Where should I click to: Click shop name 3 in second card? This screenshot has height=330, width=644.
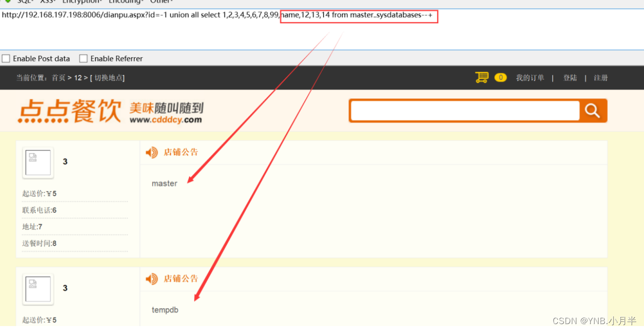click(x=65, y=288)
